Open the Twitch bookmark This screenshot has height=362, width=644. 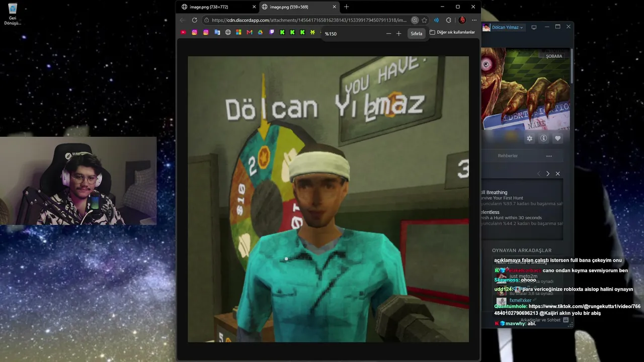[x=272, y=32]
